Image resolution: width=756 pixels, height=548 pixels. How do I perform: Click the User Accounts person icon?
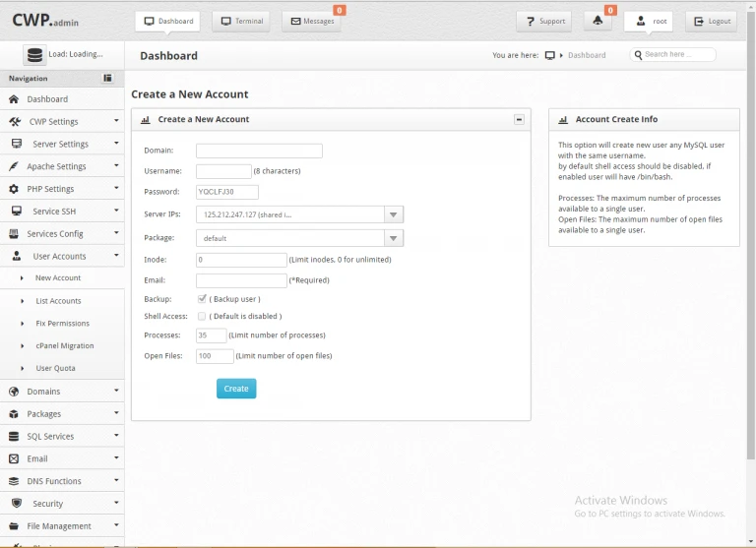(x=17, y=256)
